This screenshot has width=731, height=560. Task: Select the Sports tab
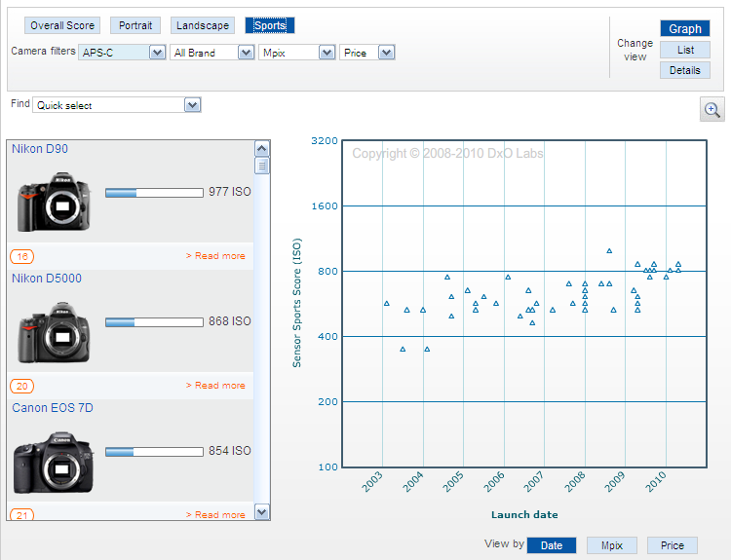[x=270, y=25]
